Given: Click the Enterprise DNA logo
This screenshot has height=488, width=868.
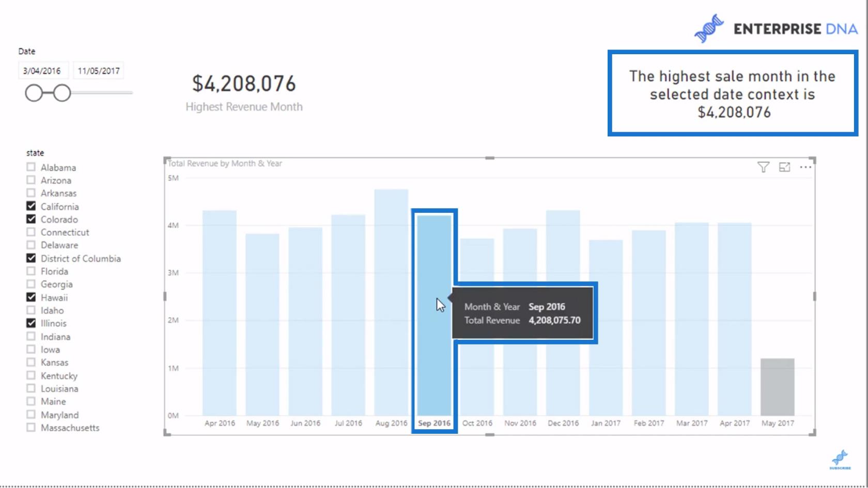Looking at the screenshot, I should [x=776, y=28].
